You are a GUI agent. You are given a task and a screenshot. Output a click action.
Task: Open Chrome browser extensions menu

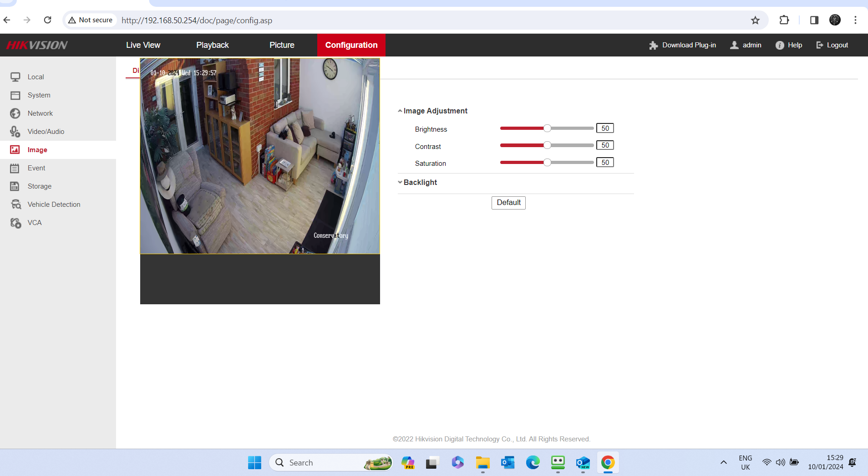784,20
